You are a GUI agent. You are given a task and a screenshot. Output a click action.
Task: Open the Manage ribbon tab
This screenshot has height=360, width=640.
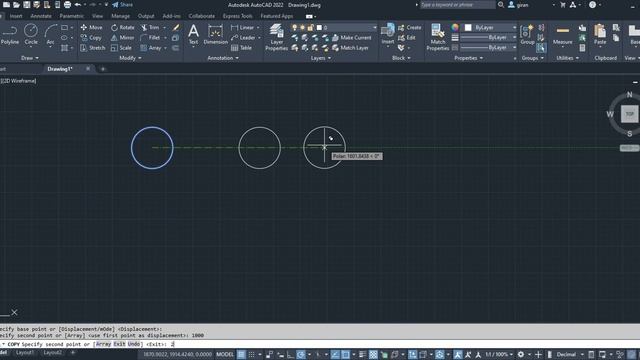120,16
